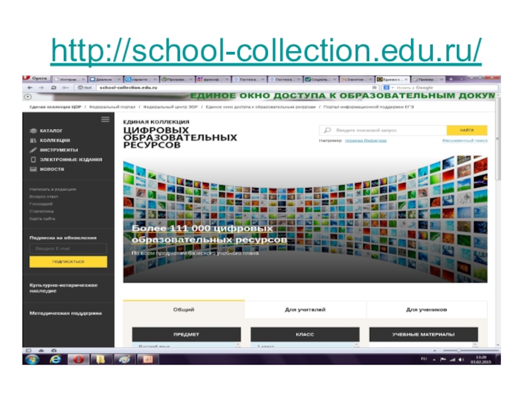532x399 pixels.
Task: Click the Инструменты pencil icon
Action: coord(33,150)
